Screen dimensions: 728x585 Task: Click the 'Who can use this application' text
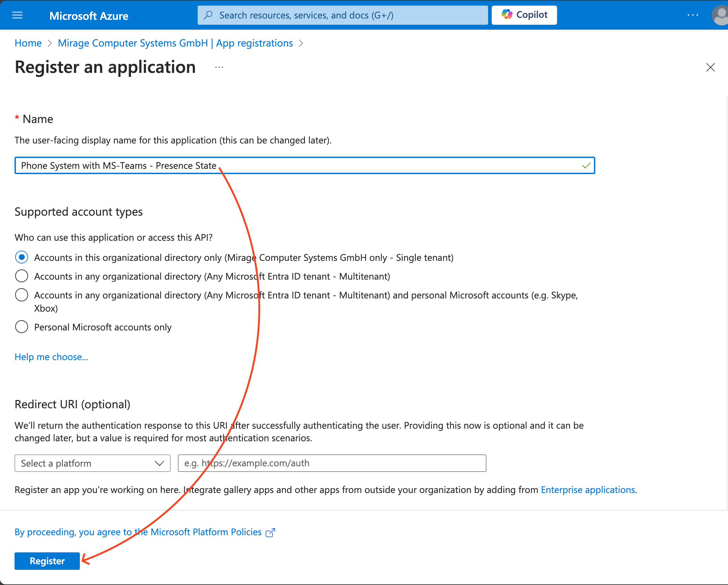114,237
